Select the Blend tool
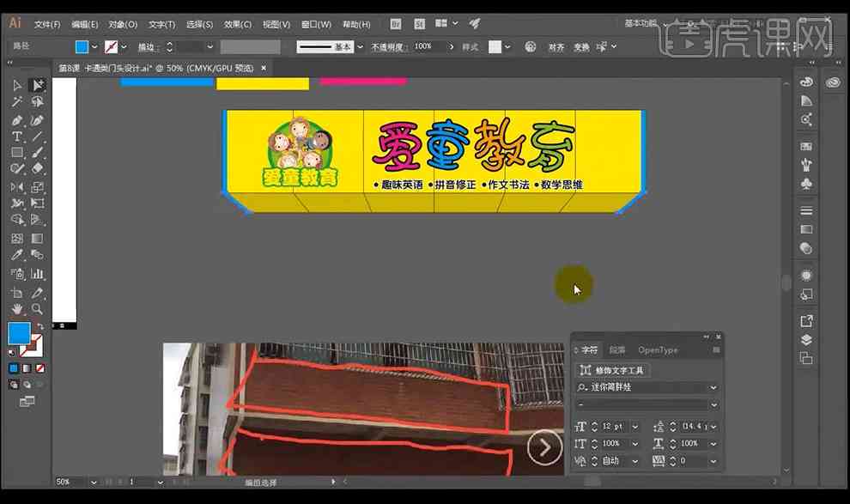Screen dimensions: 850x504 click(38, 255)
